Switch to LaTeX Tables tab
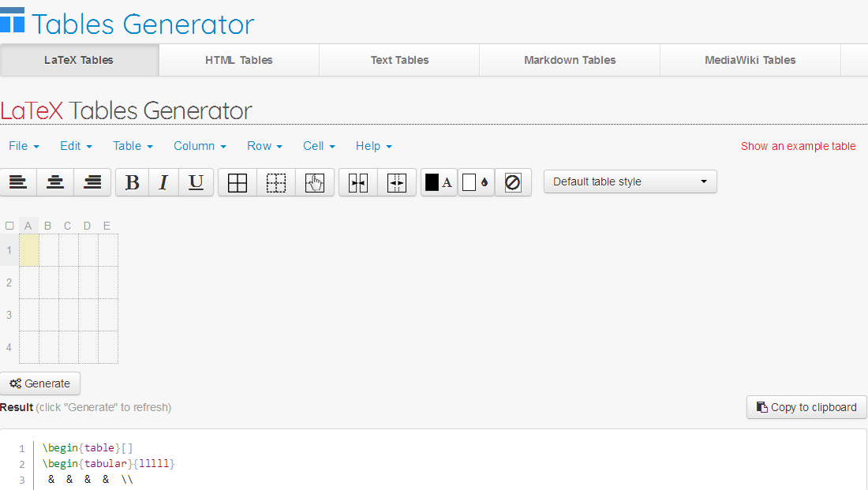The width and height of the screenshot is (868, 490). [79, 60]
